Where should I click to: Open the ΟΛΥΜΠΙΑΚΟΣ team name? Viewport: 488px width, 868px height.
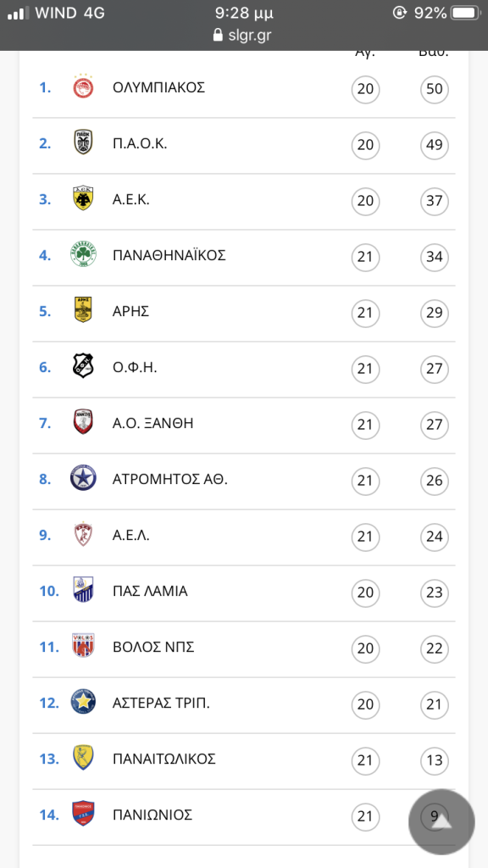point(158,87)
